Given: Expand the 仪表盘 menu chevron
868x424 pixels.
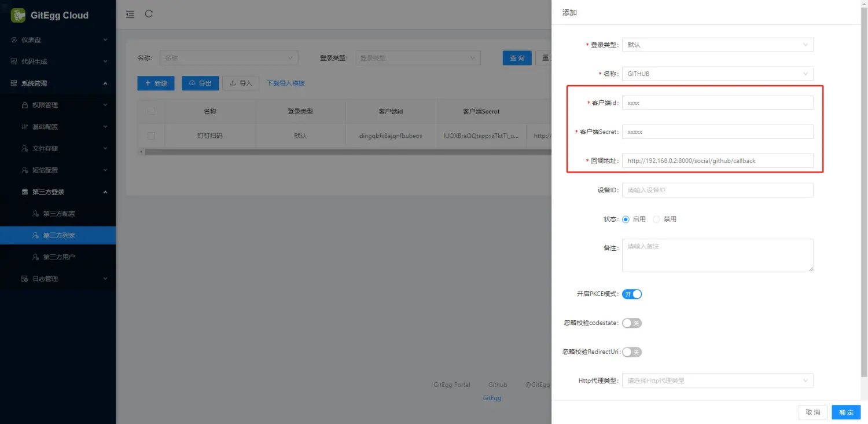Looking at the screenshot, I should point(105,40).
